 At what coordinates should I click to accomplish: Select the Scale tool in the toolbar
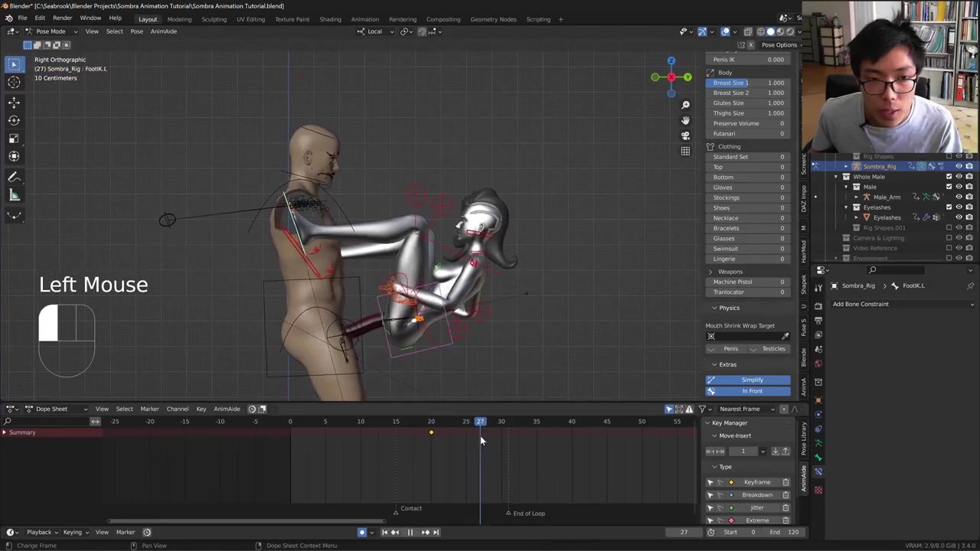tap(14, 139)
